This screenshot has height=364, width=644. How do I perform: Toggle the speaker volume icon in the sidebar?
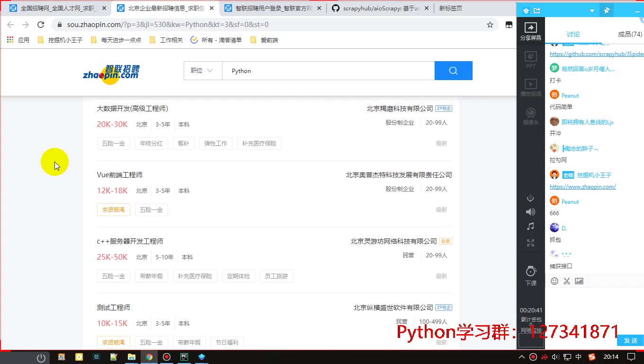[530, 212]
